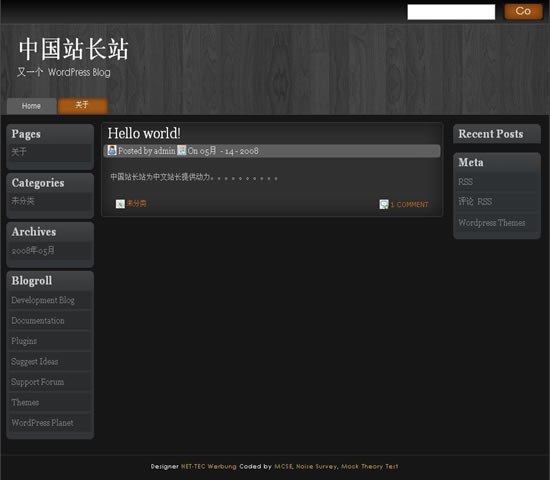Open the 2008年05月 archive

(x=33, y=251)
